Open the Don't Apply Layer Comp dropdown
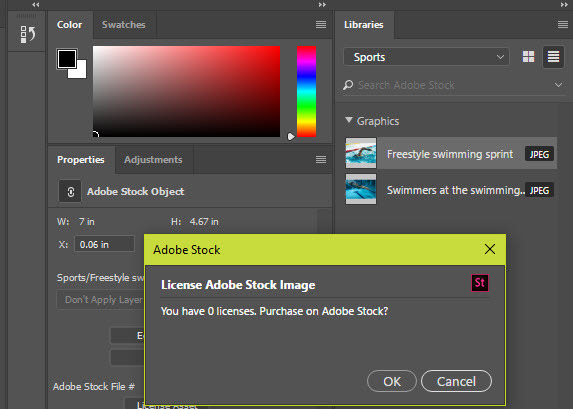The height and width of the screenshot is (409, 573). (101, 300)
